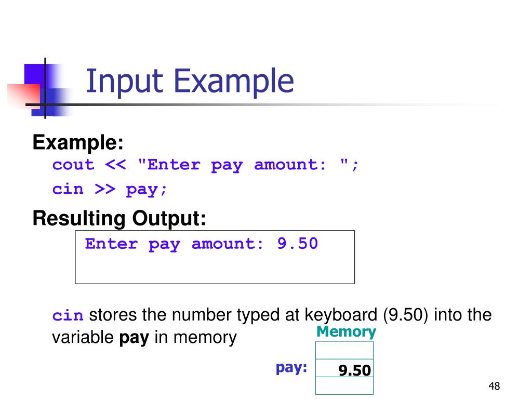Click the blue 'cin' keyword in description
Viewport: 532px width, 399px height.
(68, 316)
